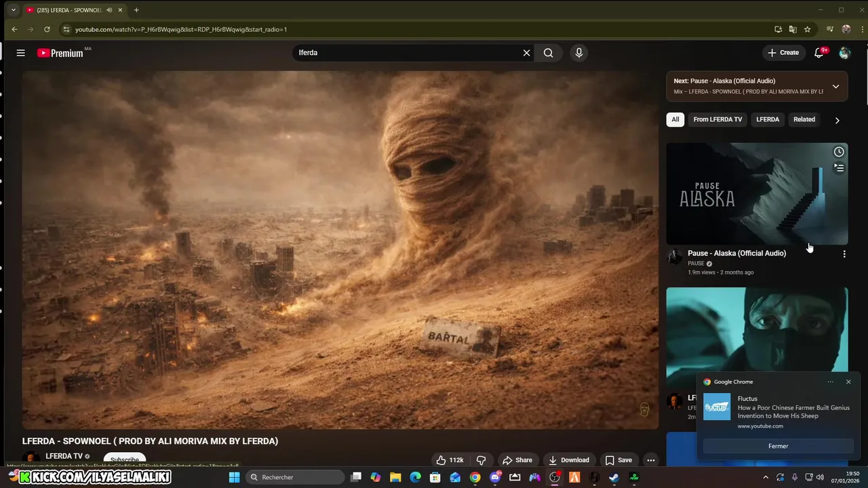Viewport: 868px width, 488px height.
Task: Show hidden system tray icons
Action: tap(766, 477)
